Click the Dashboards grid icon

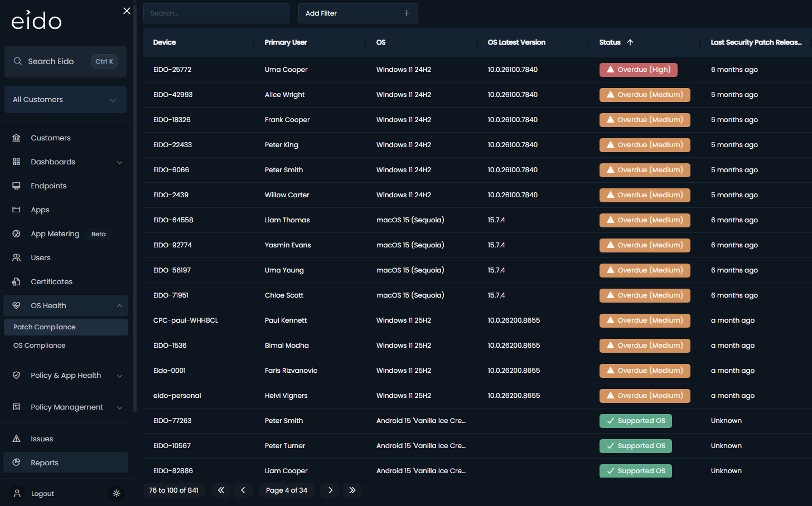(x=16, y=162)
